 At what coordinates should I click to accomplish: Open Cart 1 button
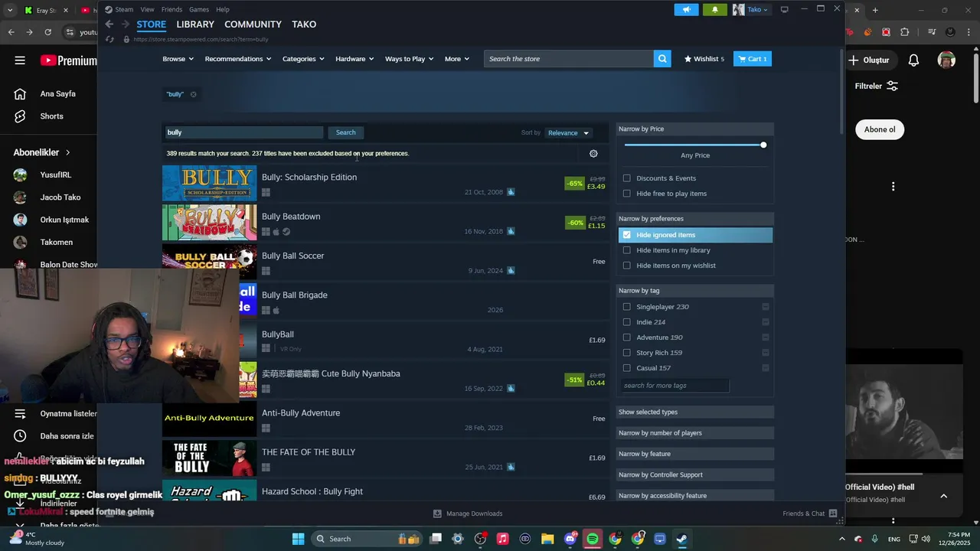point(753,59)
